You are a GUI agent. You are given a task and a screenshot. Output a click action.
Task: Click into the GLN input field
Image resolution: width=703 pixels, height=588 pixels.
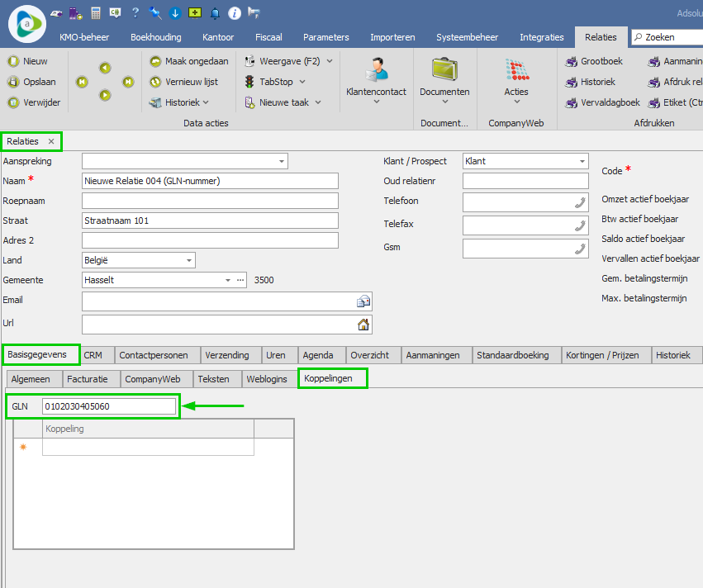click(108, 406)
